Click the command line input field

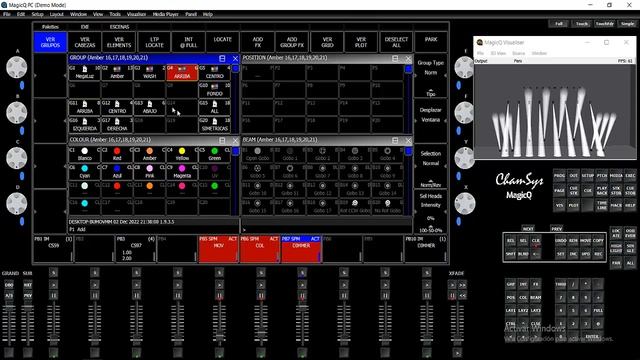click(x=327, y=230)
